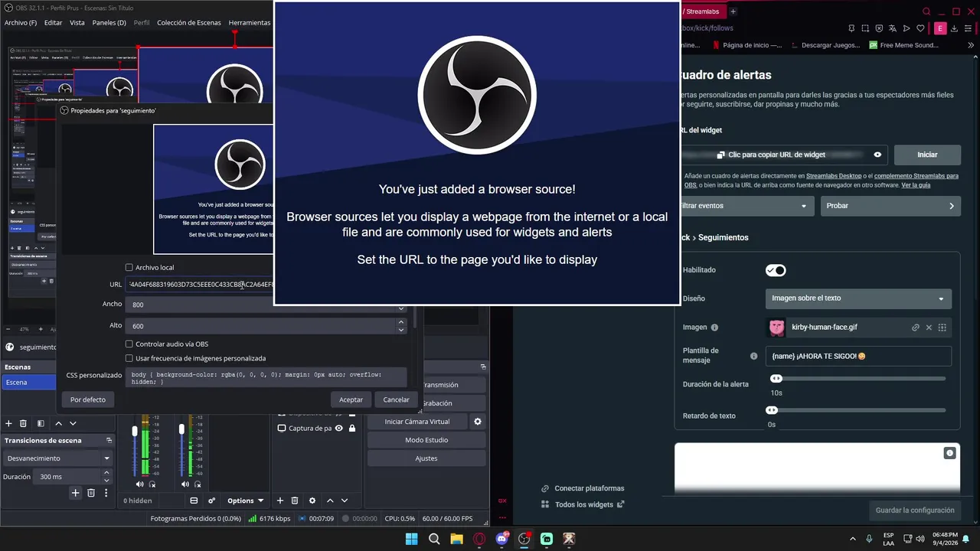Click Guardar la configuración button
The height and width of the screenshot is (551, 980).
click(915, 510)
